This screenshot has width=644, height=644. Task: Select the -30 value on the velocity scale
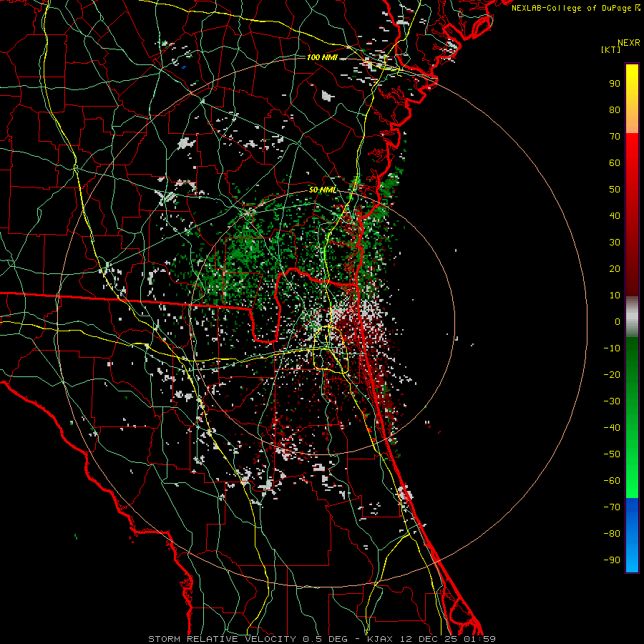[612, 401]
